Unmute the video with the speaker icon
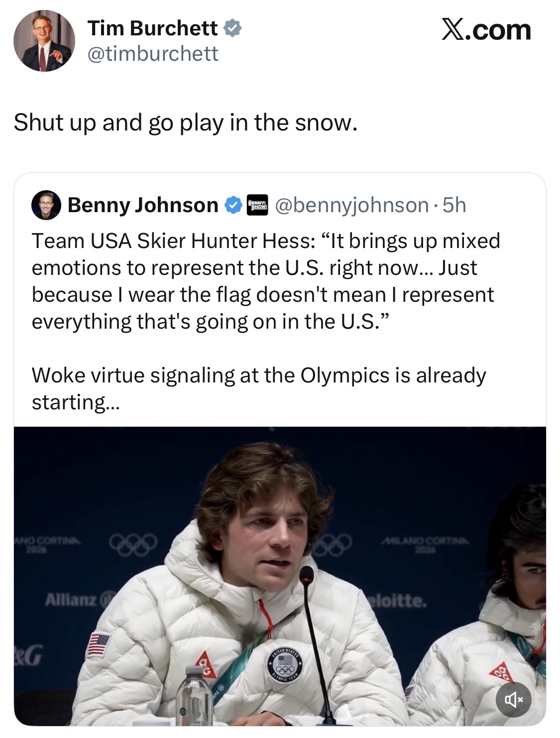 point(514,699)
